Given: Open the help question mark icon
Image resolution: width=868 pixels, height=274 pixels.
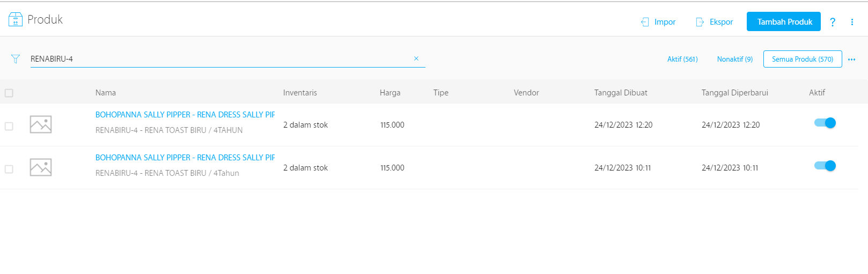Looking at the screenshot, I should [x=832, y=22].
